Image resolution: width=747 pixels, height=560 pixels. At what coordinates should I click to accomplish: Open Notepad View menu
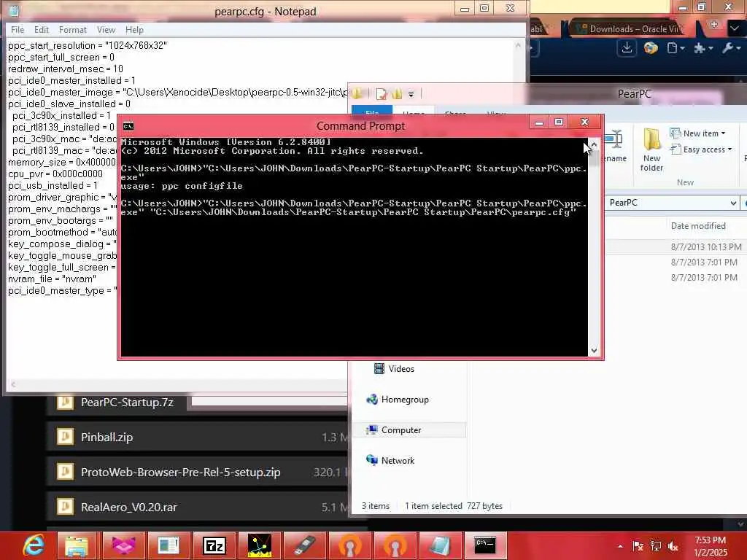[x=107, y=29]
